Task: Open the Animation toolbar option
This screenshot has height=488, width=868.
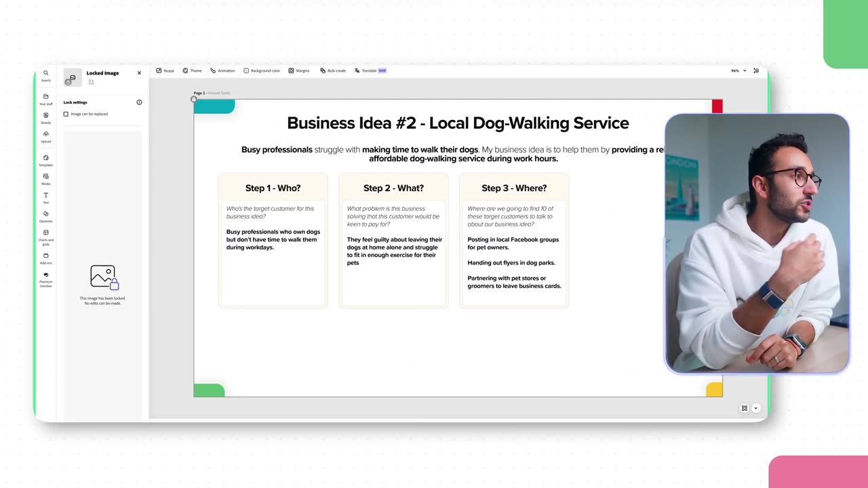Action: point(222,70)
